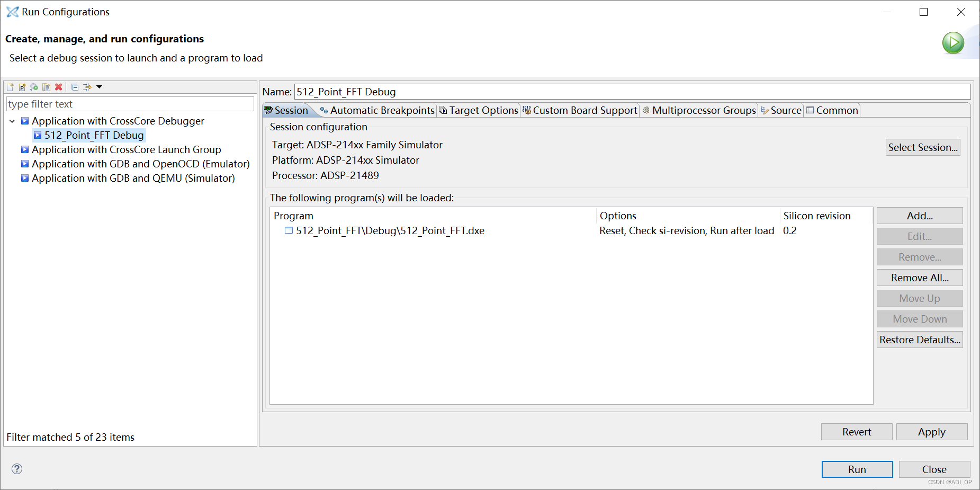Viewport: 980px width, 490px height.
Task: Click the type filter text field
Action: pyautogui.click(x=130, y=104)
